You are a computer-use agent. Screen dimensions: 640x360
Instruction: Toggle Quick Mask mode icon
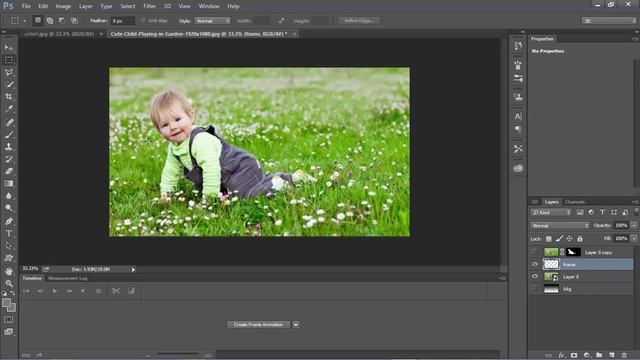point(9,320)
